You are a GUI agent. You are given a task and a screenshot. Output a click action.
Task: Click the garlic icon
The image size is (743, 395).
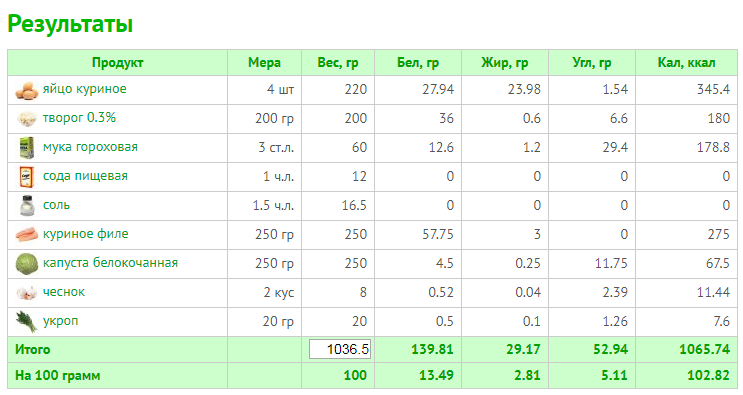pyautogui.click(x=27, y=293)
